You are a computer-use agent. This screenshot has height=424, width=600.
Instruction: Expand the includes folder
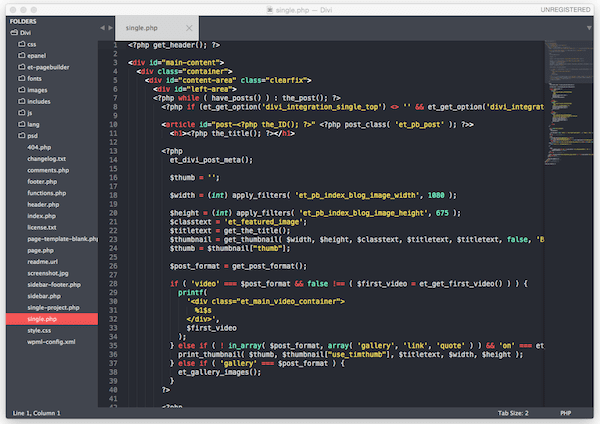pyautogui.click(x=34, y=101)
